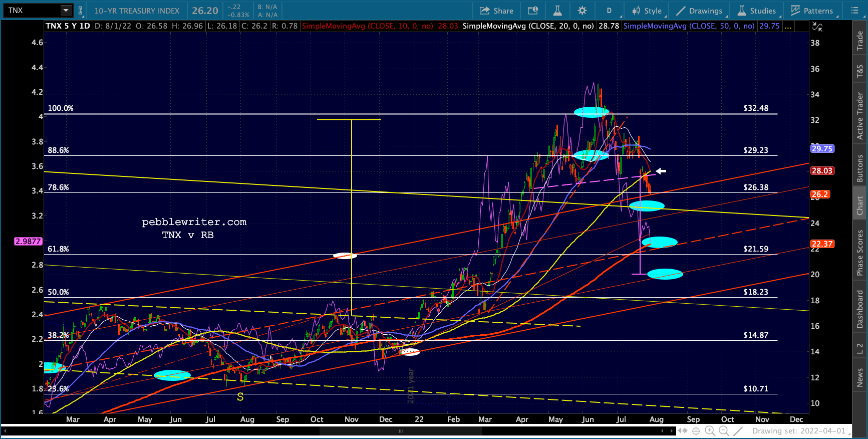Image resolution: width=868 pixels, height=439 pixels.
Task: Toggle the axis scale icon above the price axis
Action: pos(817,27)
